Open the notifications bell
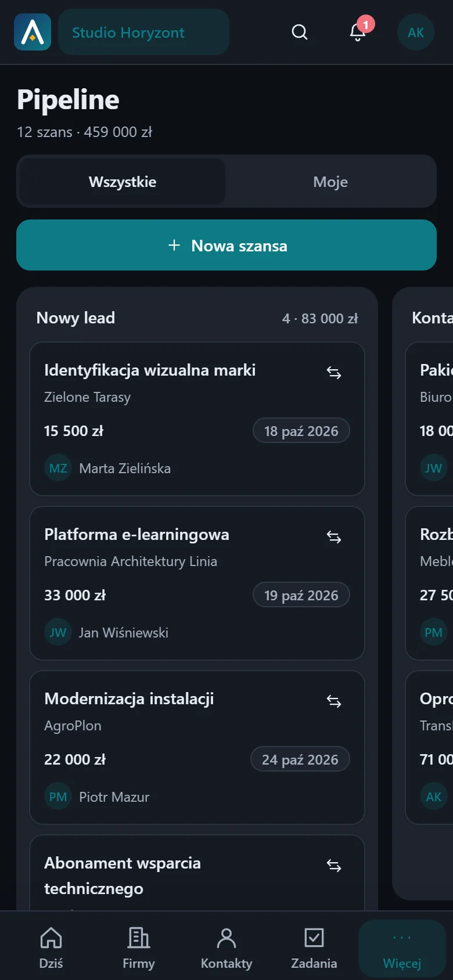The width and height of the screenshot is (453, 980). [x=358, y=32]
